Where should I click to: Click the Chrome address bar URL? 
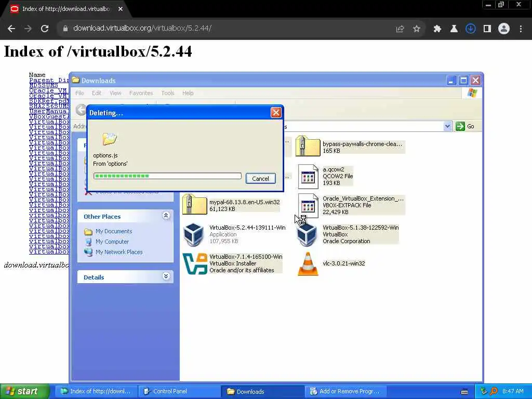click(142, 28)
